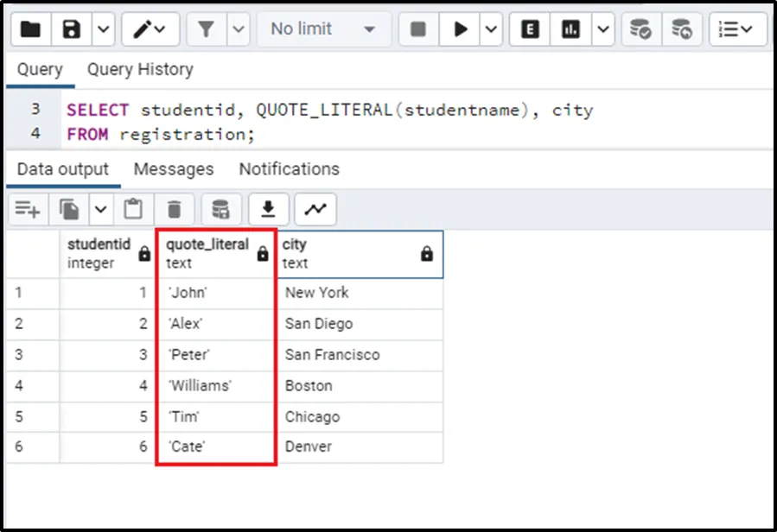Image resolution: width=777 pixels, height=532 pixels.
Task: Click the Rollback transaction database icon
Action: (x=682, y=29)
